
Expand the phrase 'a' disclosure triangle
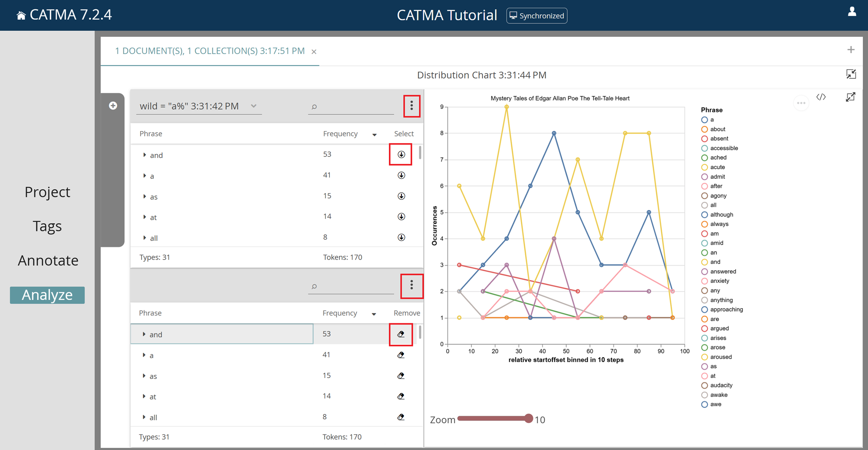click(145, 175)
